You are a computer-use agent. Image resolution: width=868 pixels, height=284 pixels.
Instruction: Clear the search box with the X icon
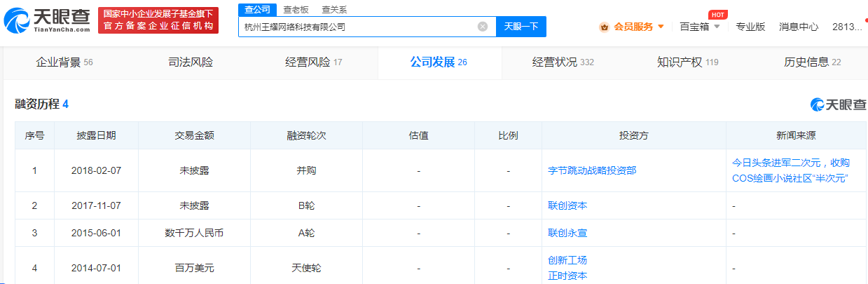(x=483, y=27)
